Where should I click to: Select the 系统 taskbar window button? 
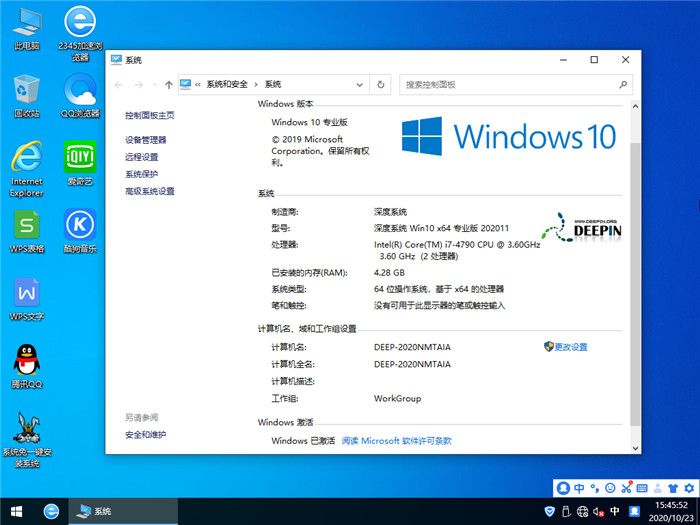coord(123,512)
